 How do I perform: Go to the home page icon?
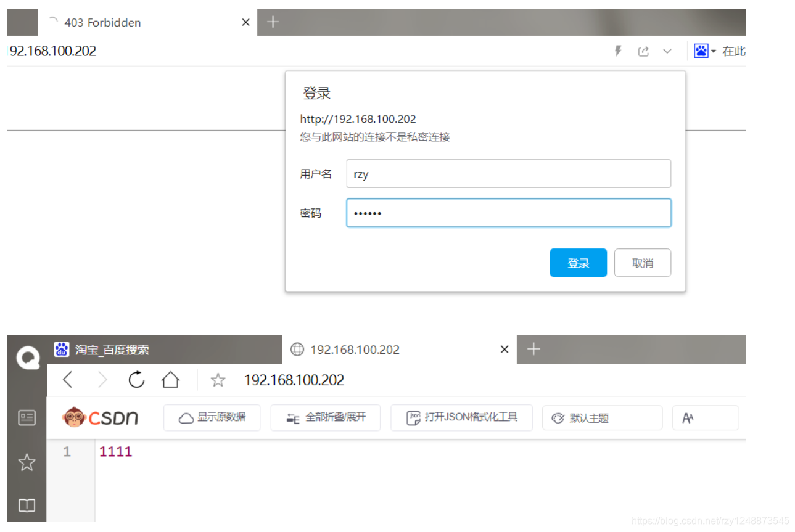click(x=171, y=380)
